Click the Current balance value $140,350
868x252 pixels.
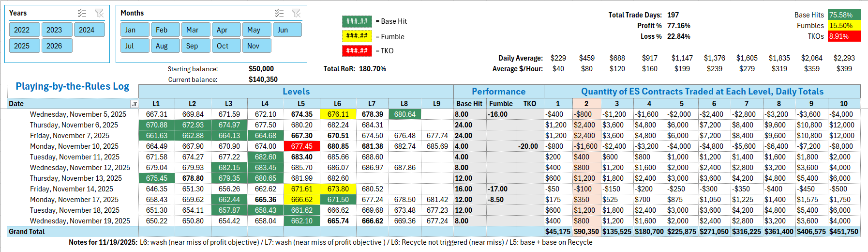click(263, 79)
